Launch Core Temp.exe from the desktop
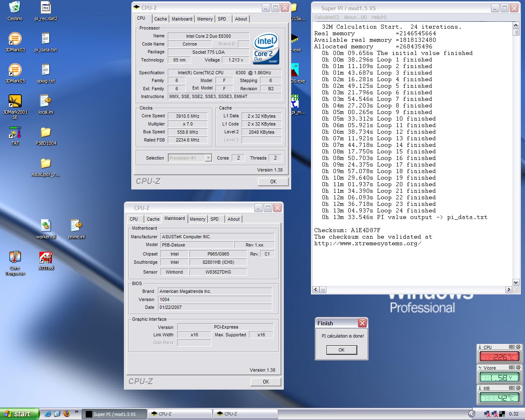Viewport: 525px width, 420px height. point(15,257)
